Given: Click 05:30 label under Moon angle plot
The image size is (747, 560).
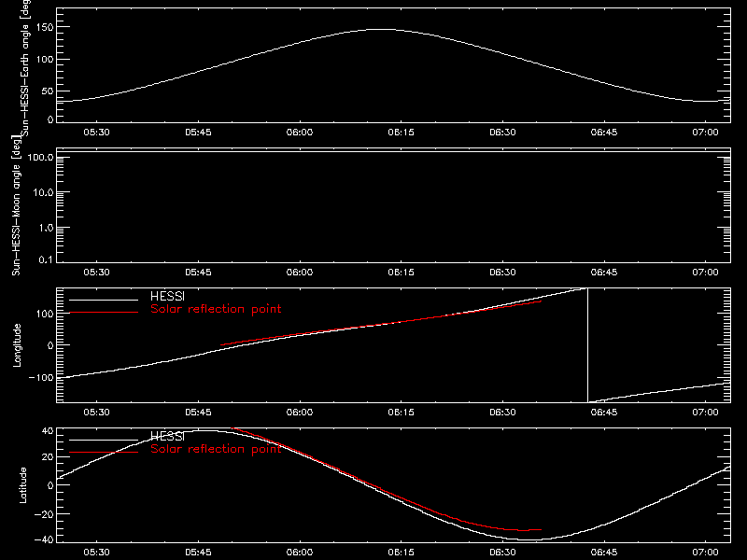Looking at the screenshot, I should (97, 273).
